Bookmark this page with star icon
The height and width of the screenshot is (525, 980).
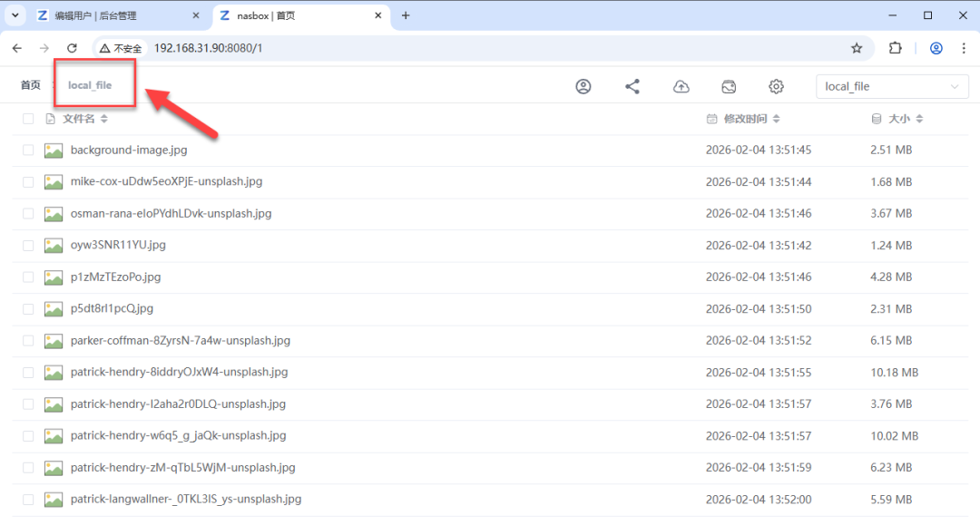coord(857,48)
